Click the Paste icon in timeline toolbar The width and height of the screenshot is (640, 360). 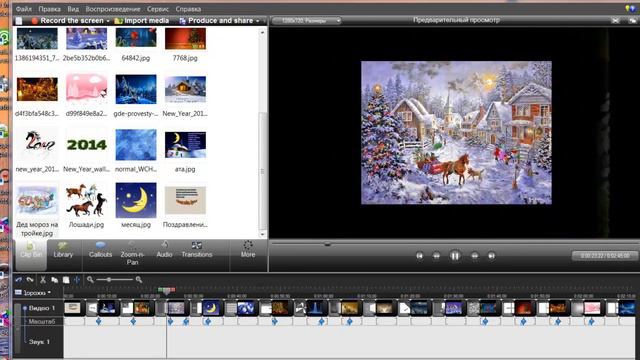(66, 280)
